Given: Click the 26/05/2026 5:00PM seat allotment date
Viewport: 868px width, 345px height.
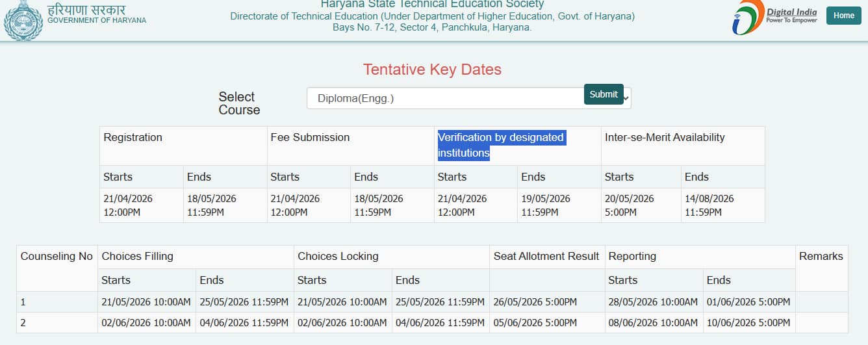Looking at the screenshot, I should click(535, 302).
